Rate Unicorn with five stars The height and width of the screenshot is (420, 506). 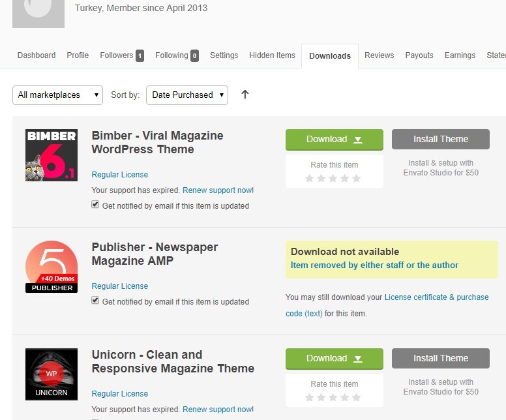point(356,397)
